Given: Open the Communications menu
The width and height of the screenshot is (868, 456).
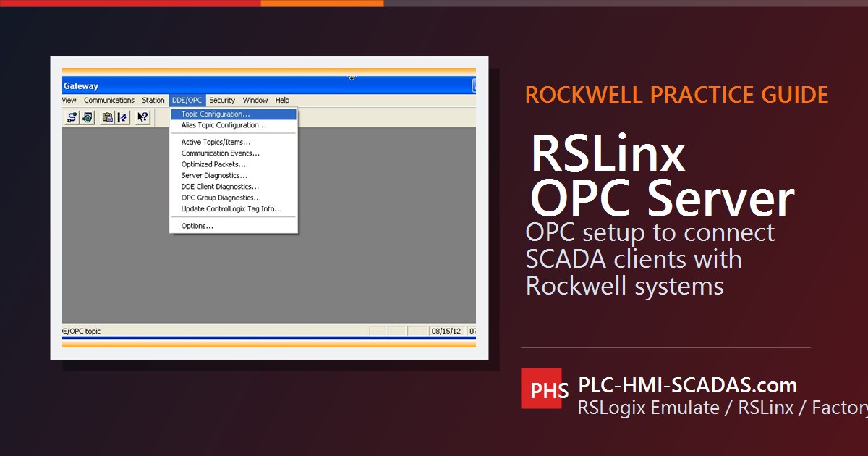Looking at the screenshot, I should point(109,101).
